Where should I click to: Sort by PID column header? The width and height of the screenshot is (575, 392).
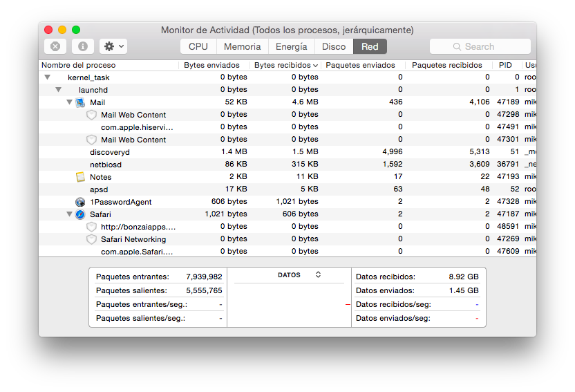point(507,65)
